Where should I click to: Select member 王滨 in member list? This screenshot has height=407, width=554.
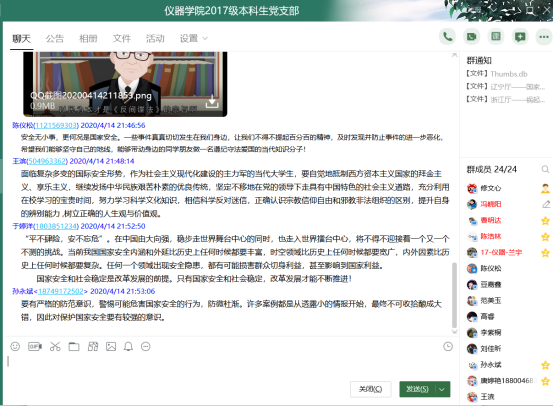click(x=487, y=397)
